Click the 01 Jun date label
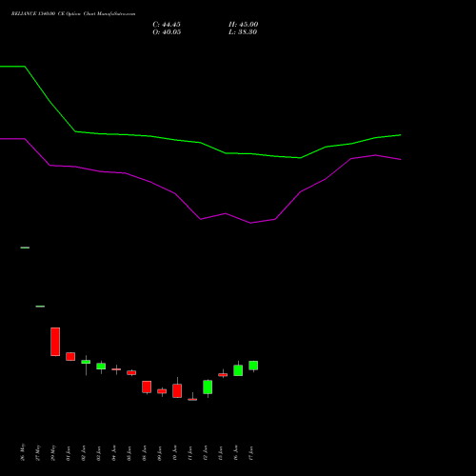Screen dimensions: 476x476 (69, 453)
